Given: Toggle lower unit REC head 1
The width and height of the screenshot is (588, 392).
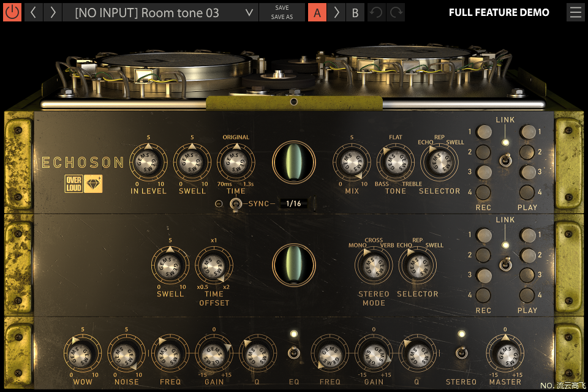Looking at the screenshot, I should click(x=484, y=236).
